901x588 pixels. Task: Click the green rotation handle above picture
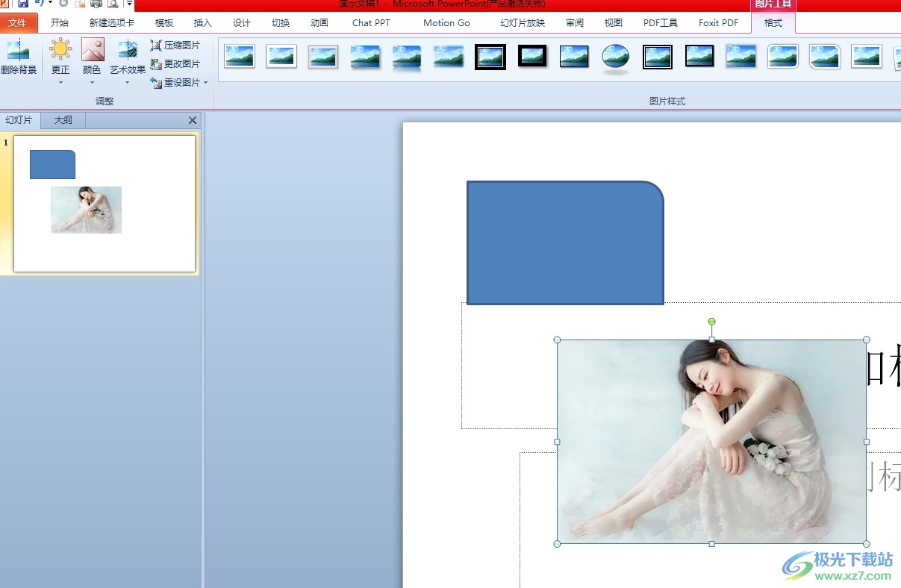tap(712, 322)
